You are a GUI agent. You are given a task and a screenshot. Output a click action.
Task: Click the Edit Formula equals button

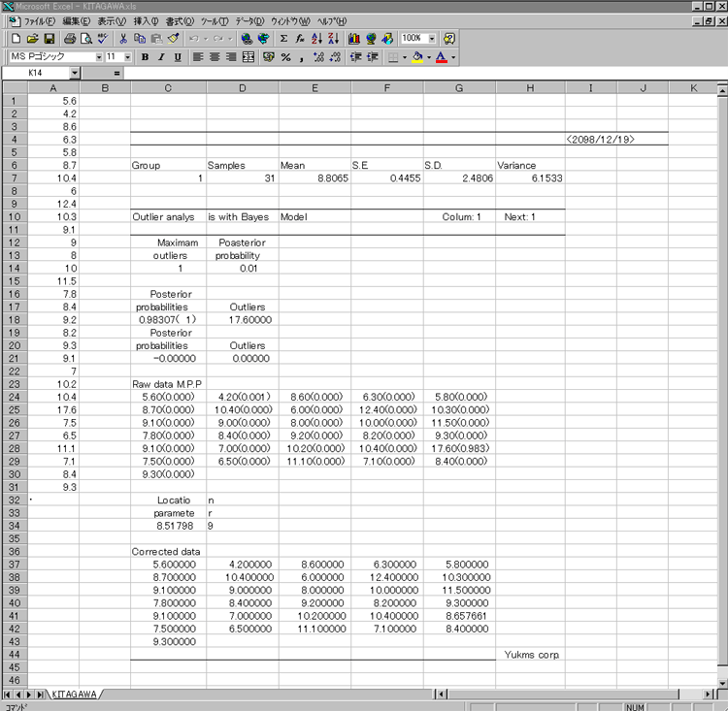[116, 73]
